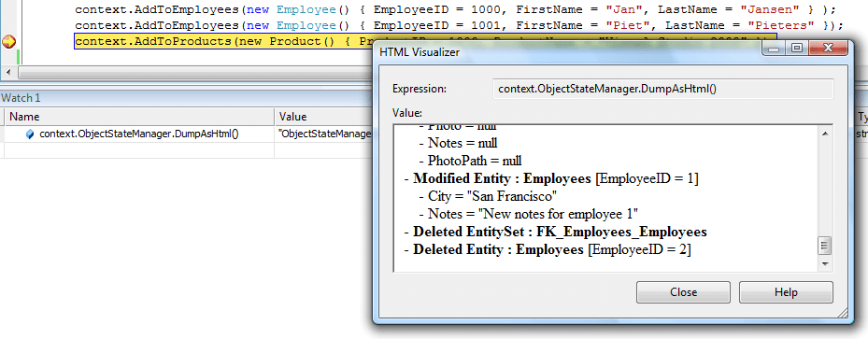Image resolution: width=868 pixels, height=339 pixels.
Task: Maximize the HTML Visualizer window
Action: 797,49
